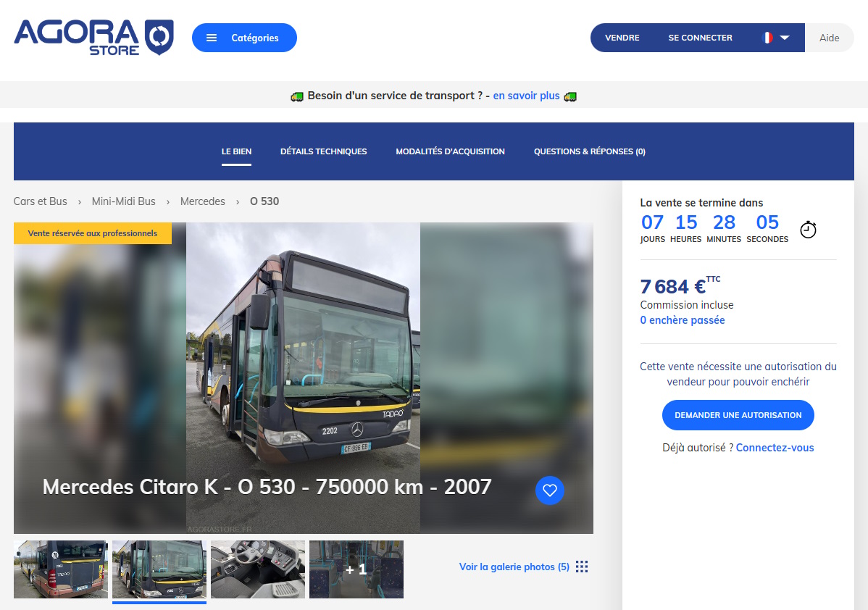
Task: Open the '+ 1' more photos thumbnail
Action: 356,569
